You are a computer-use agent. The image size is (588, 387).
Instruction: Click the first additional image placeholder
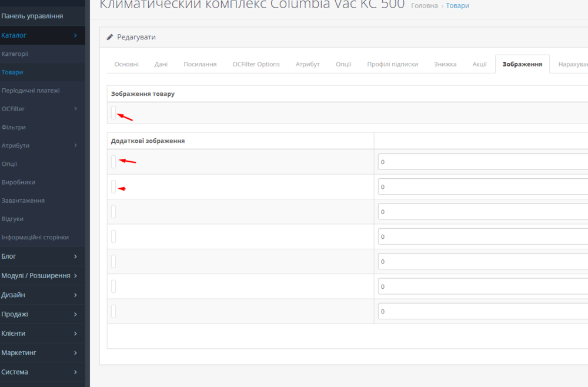[113, 162]
